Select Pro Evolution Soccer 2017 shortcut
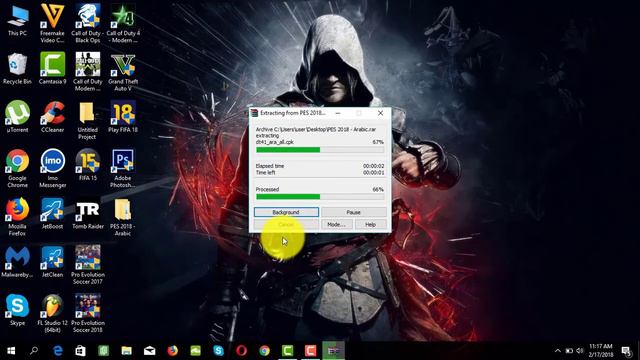640x360 pixels. pyautogui.click(x=88, y=264)
